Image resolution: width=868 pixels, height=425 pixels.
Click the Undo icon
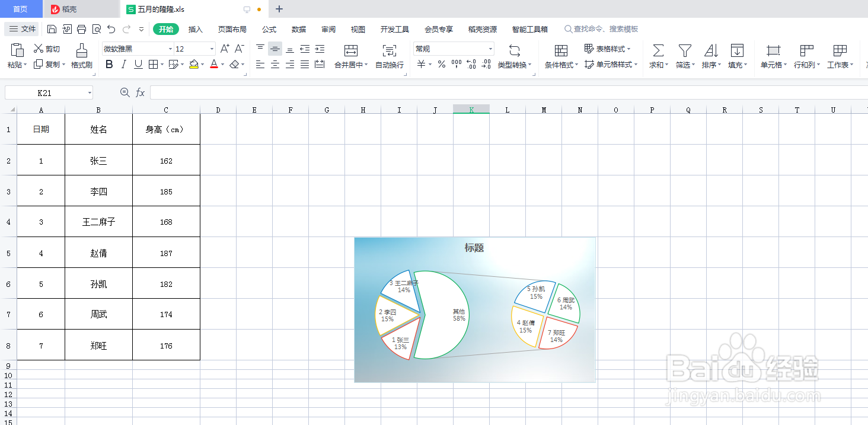pos(111,28)
